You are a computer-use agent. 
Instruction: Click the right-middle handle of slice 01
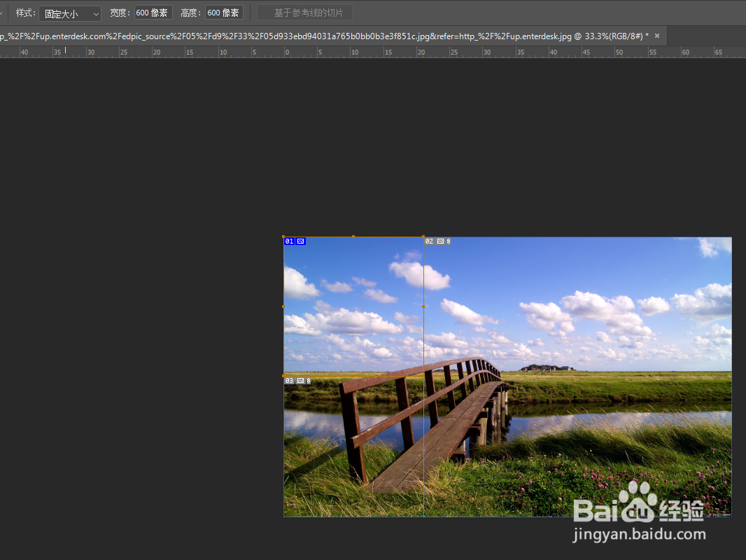coord(423,307)
